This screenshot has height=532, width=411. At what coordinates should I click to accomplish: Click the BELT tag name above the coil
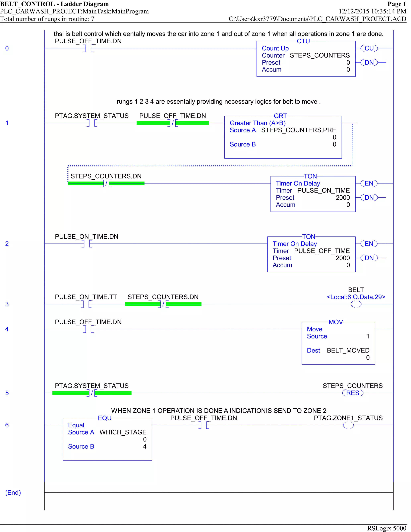point(356,290)
